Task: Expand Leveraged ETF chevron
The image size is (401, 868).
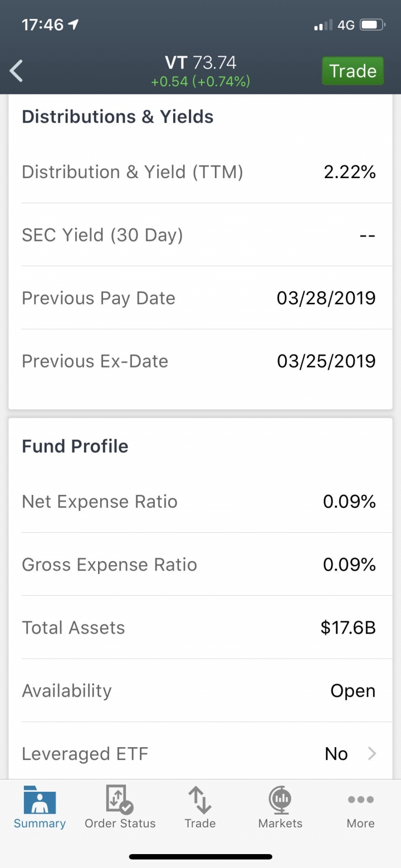Action: click(372, 754)
